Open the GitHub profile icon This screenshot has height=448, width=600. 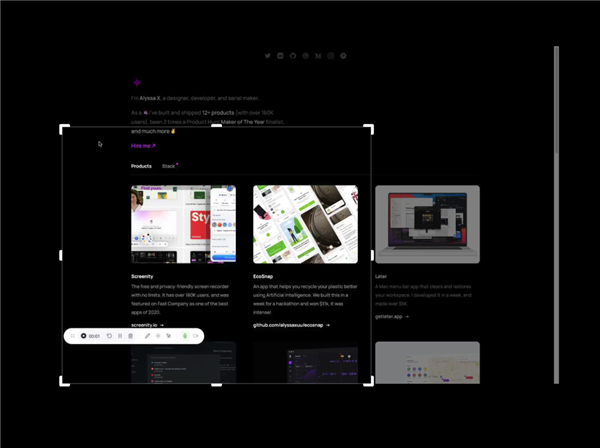click(293, 56)
